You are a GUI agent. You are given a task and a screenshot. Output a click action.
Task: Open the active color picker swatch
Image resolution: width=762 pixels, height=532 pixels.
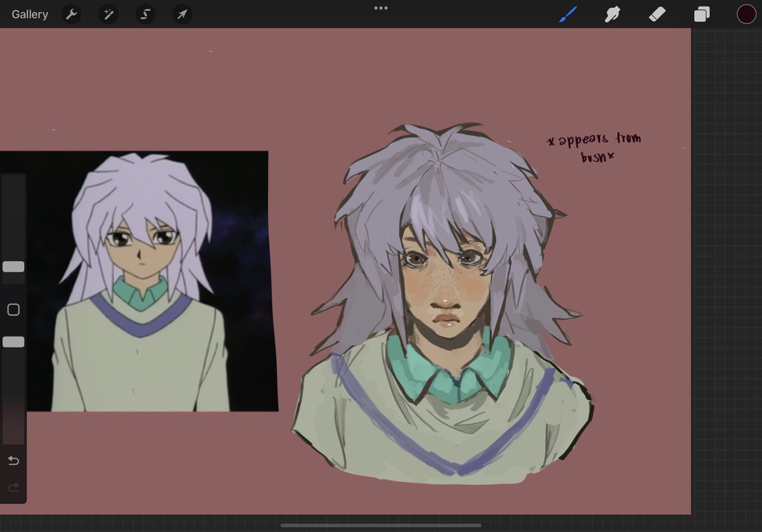[x=746, y=14]
